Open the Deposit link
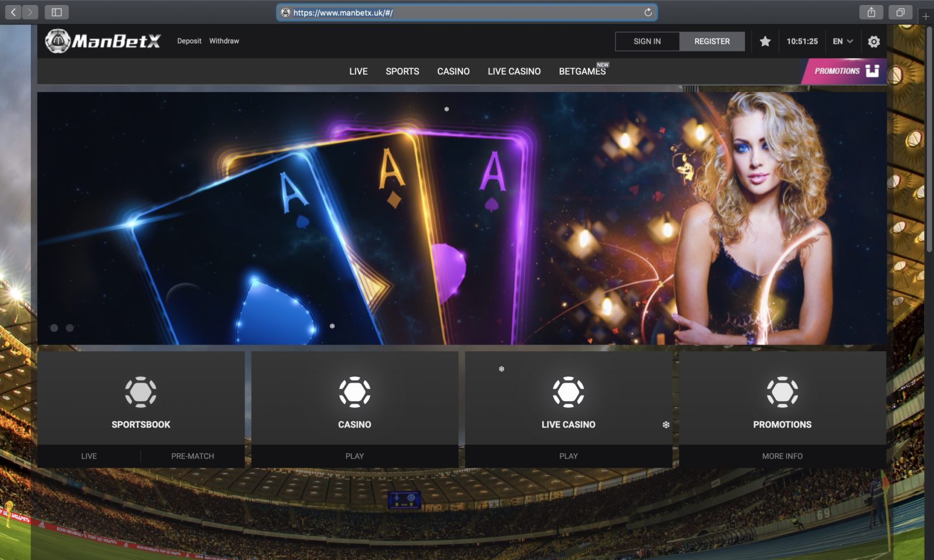The height and width of the screenshot is (560, 934). click(189, 41)
